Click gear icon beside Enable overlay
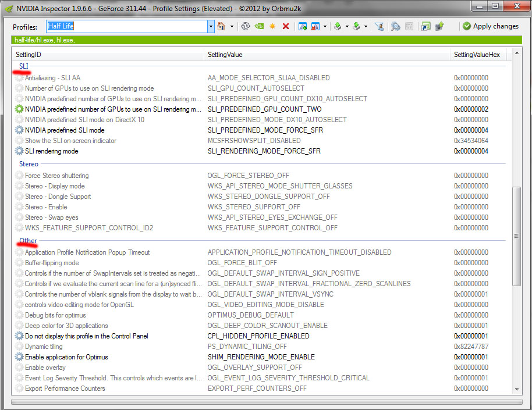Screen dimensions: 532x410 point(19,368)
